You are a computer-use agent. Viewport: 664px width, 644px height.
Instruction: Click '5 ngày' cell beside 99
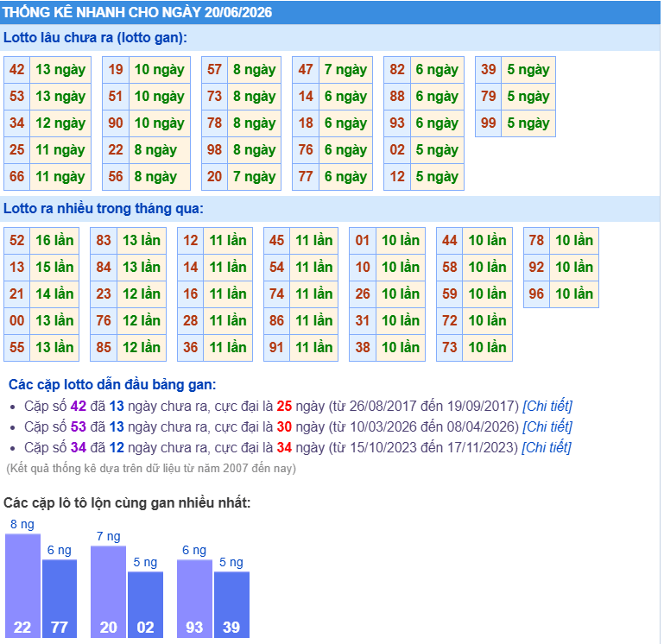coord(528,123)
